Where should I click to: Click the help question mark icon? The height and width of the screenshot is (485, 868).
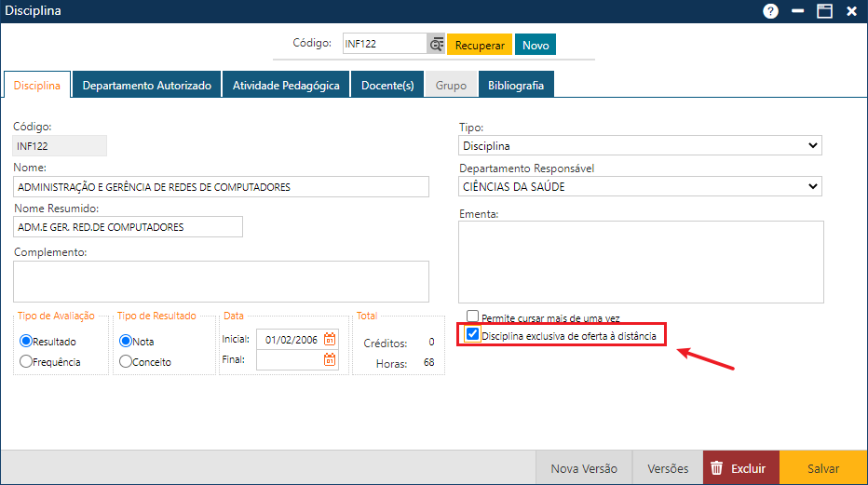pyautogui.click(x=770, y=11)
